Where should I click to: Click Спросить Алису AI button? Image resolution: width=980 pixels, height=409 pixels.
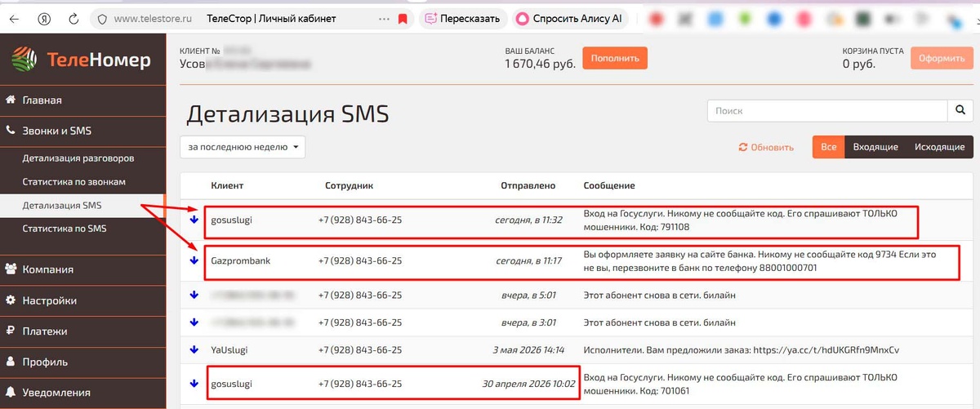(x=569, y=18)
